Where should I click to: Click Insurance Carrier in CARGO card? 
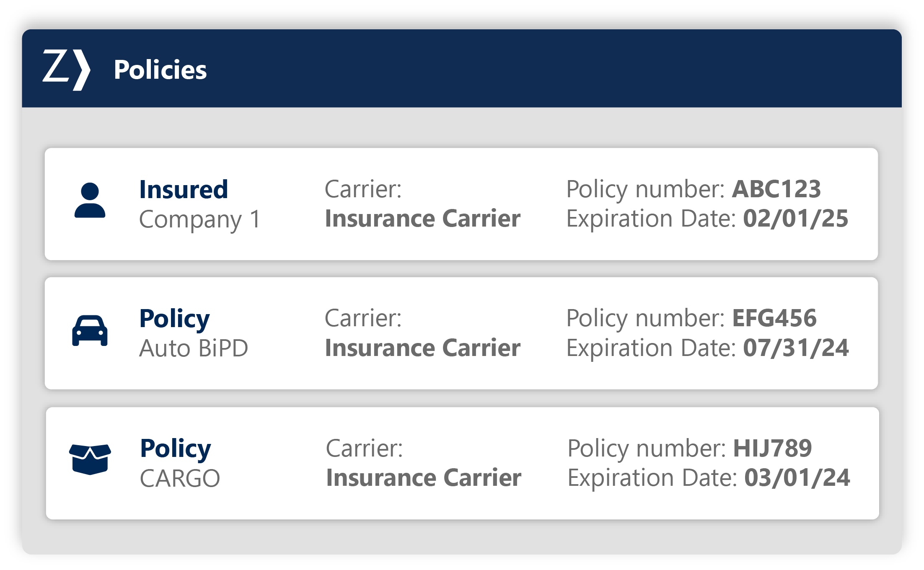tap(424, 478)
